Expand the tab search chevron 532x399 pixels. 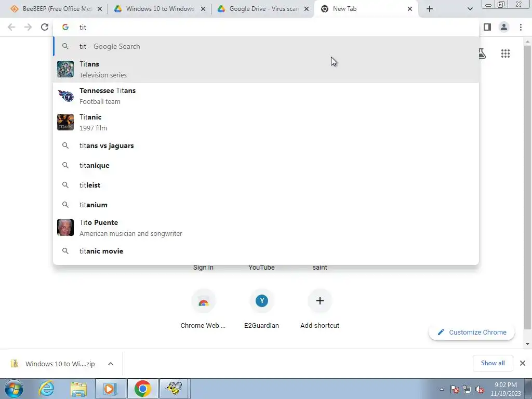point(470,9)
